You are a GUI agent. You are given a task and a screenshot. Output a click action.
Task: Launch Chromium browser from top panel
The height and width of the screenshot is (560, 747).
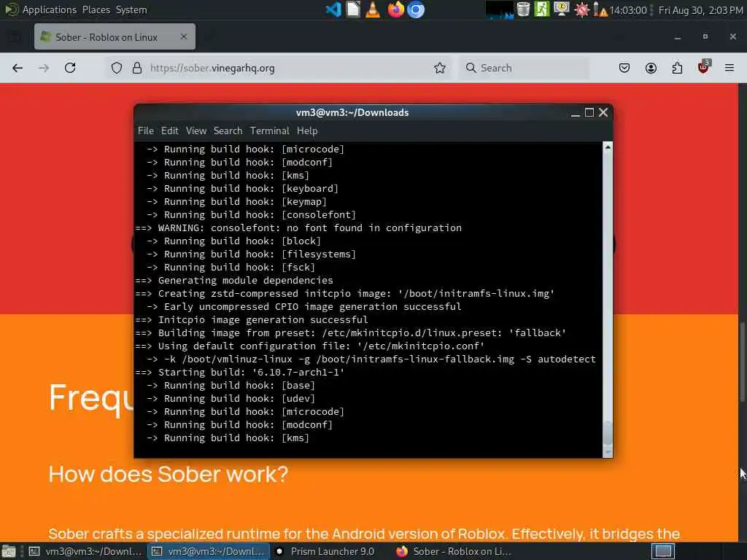(416, 9)
